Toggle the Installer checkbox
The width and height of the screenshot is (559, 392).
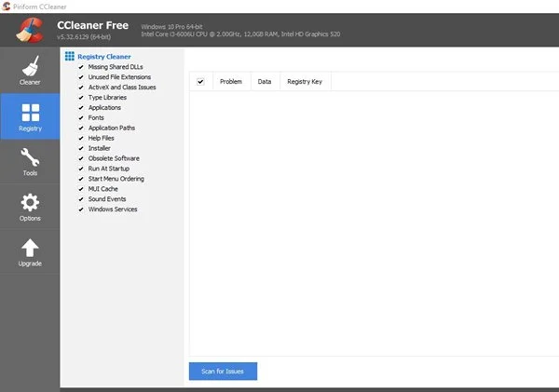click(81, 148)
